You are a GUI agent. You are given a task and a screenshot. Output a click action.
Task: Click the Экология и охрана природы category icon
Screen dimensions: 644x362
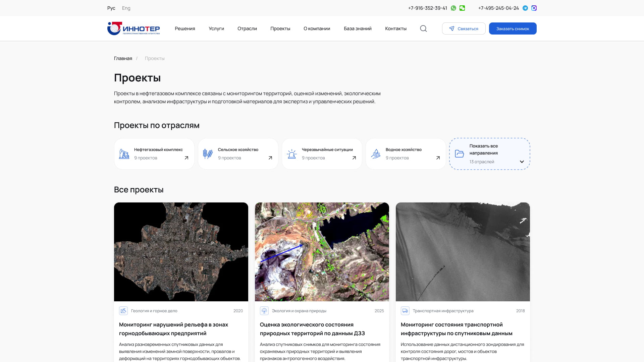[x=264, y=311]
